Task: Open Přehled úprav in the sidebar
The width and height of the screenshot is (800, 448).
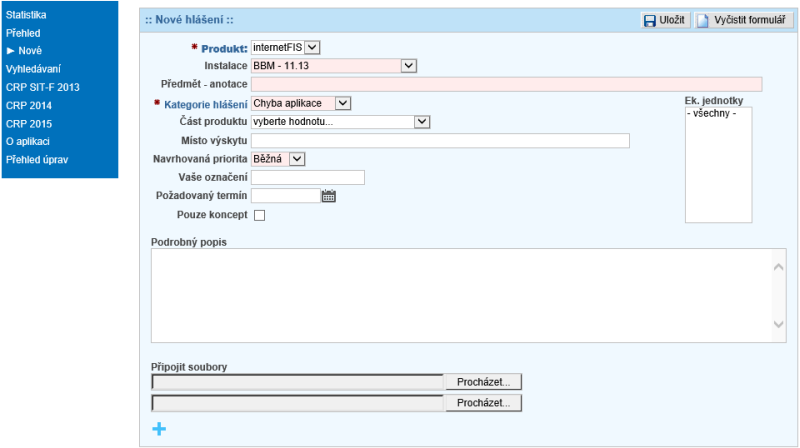Action: 37,160
